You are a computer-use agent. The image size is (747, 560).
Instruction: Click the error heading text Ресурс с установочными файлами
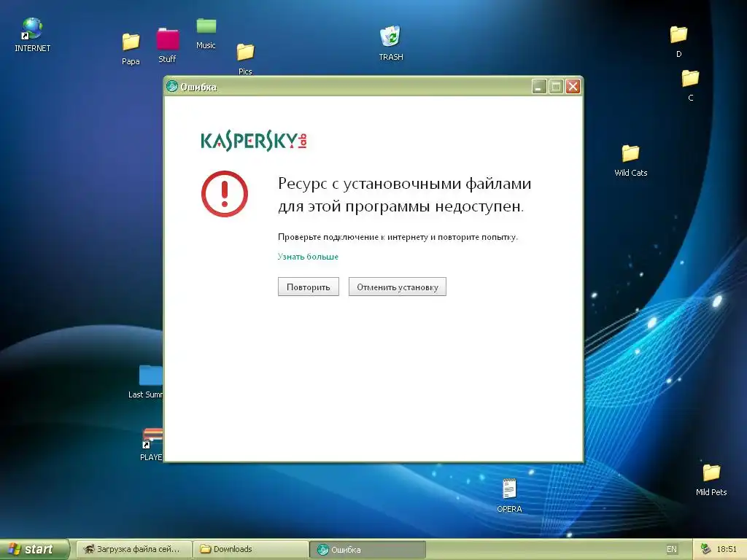(x=404, y=184)
